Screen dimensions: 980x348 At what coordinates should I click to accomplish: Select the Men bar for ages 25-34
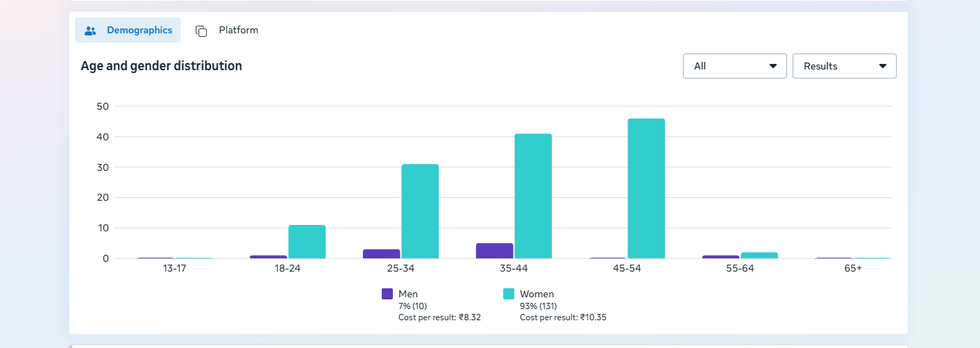click(381, 254)
